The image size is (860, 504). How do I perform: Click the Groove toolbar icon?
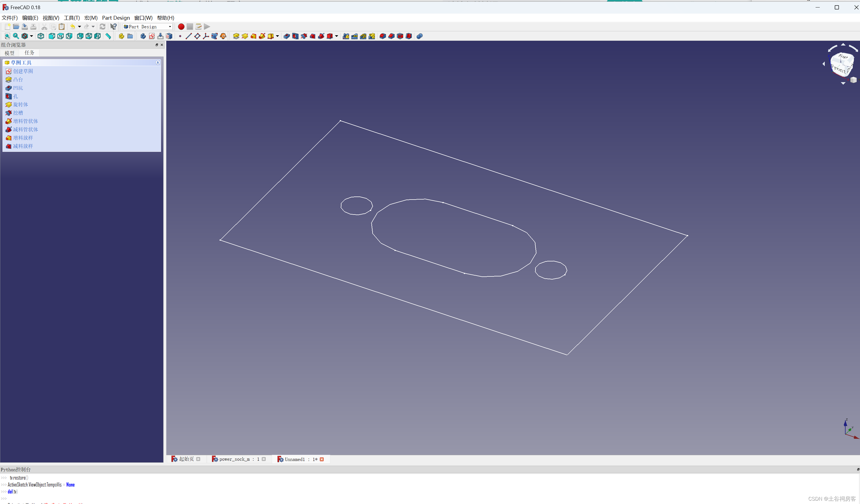tap(304, 36)
